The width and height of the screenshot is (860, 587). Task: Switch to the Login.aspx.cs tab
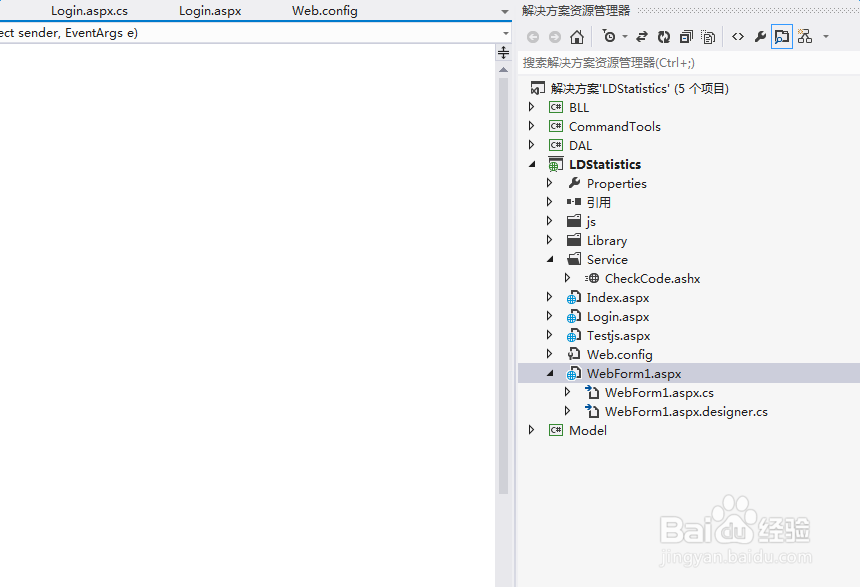coord(89,11)
